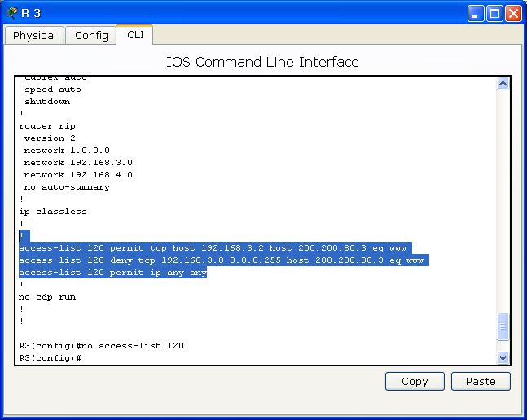
Task: Click the 'network 1.0.0.0' line
Action: click(67, 150)
